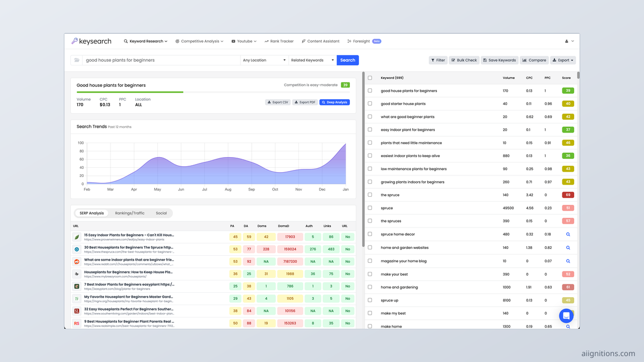Open the Keyword Research menu

145,41
